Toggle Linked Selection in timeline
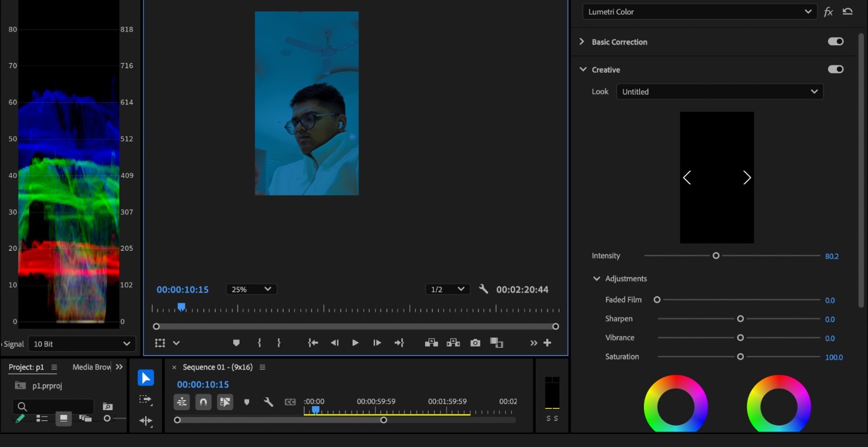The image size is (868, 447). coord(225,402)
